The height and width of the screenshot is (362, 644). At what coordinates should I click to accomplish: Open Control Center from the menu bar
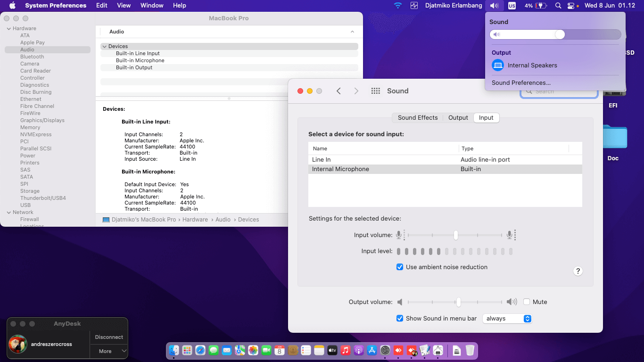pos(571,6)
